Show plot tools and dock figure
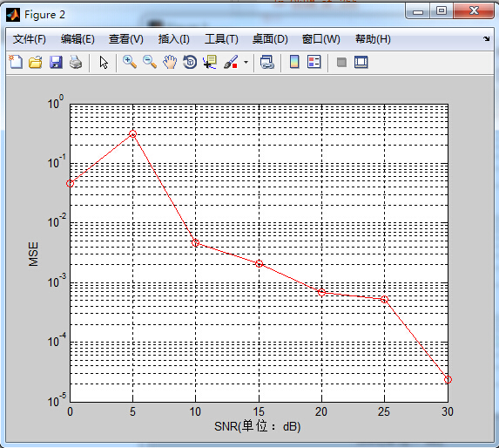The width and height of the screenshot is (499, 448). tap(361, 62)
